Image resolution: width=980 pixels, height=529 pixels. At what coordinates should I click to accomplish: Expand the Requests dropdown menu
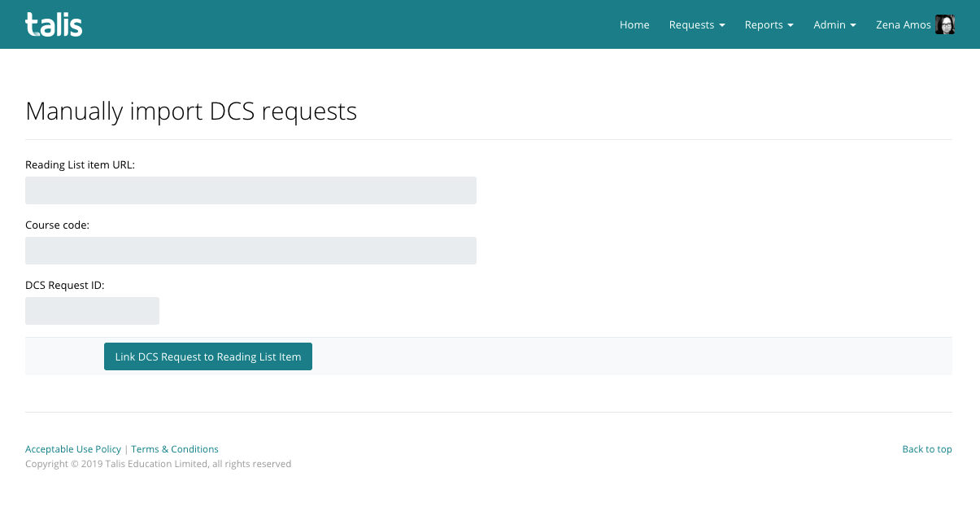point(696,24)
